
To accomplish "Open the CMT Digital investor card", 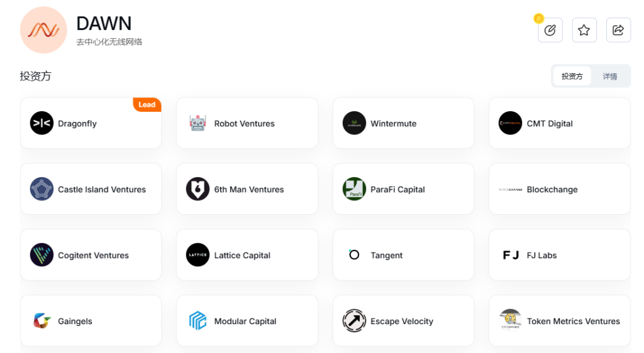I will 559,123.
